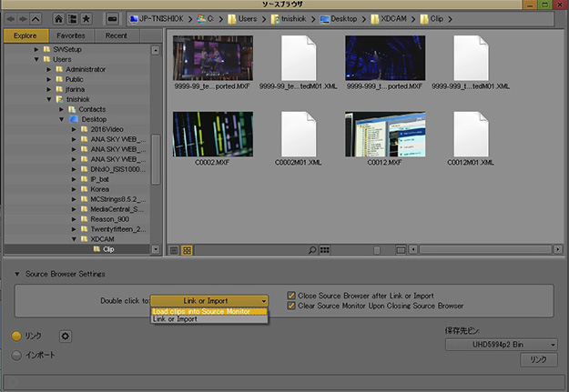Click the search magnifier icon
This screenshot has height=392, width=569.
tap(312, 249)
